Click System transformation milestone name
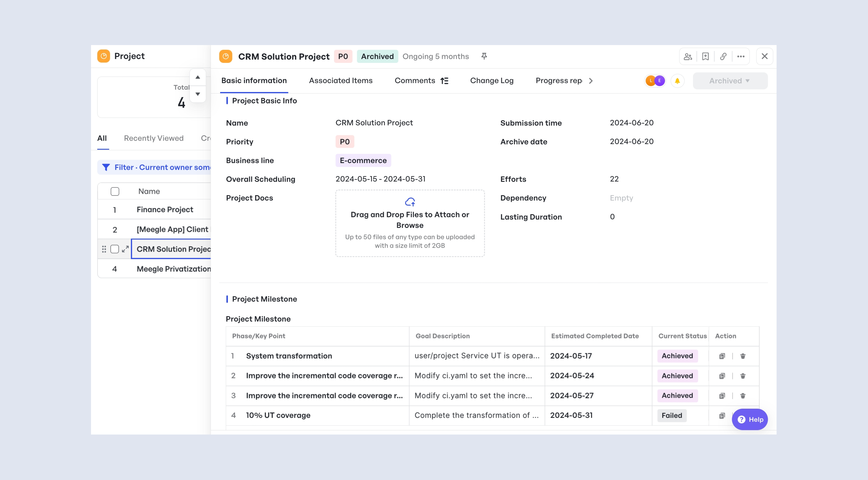868x480 pixels. tap(289, 356)
